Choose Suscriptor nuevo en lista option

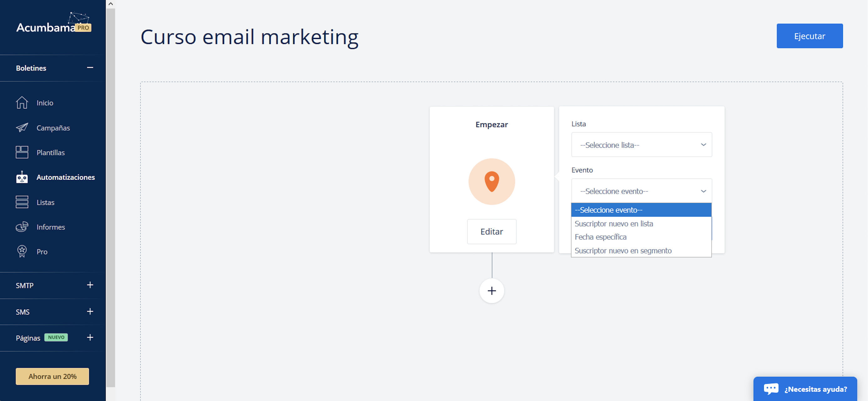coord(613,224)
